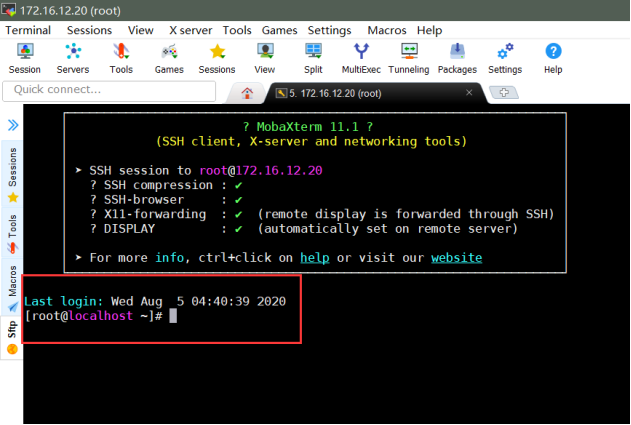Click the Sessions star toolbar icon
This screenshot has height=425, width=631.
217,59
